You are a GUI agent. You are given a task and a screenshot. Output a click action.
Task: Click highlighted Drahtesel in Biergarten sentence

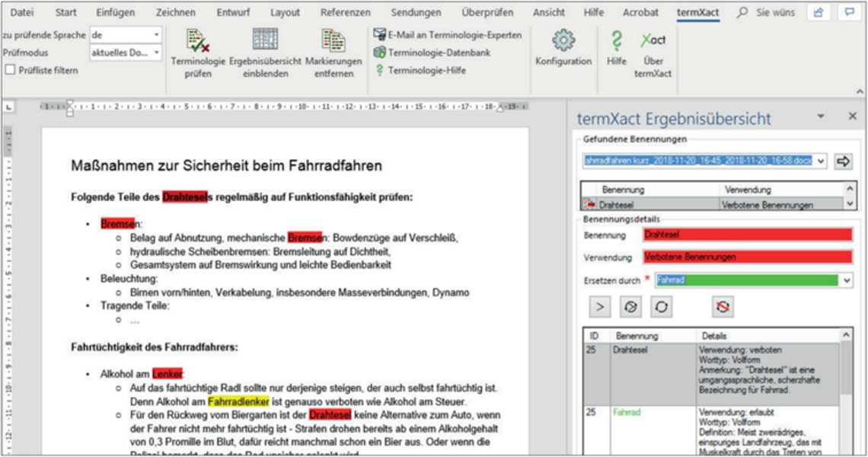pos(330,415)
